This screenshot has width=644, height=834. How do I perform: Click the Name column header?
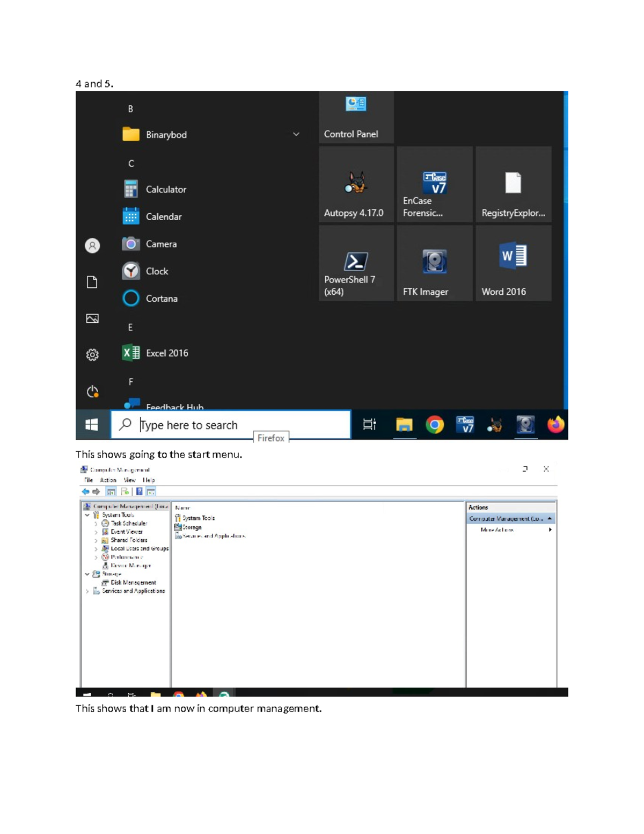point(183,507)
